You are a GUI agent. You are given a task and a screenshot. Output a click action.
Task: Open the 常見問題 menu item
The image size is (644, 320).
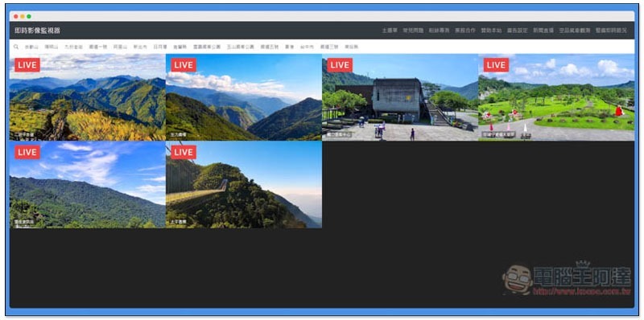click(x=413, y=31)
